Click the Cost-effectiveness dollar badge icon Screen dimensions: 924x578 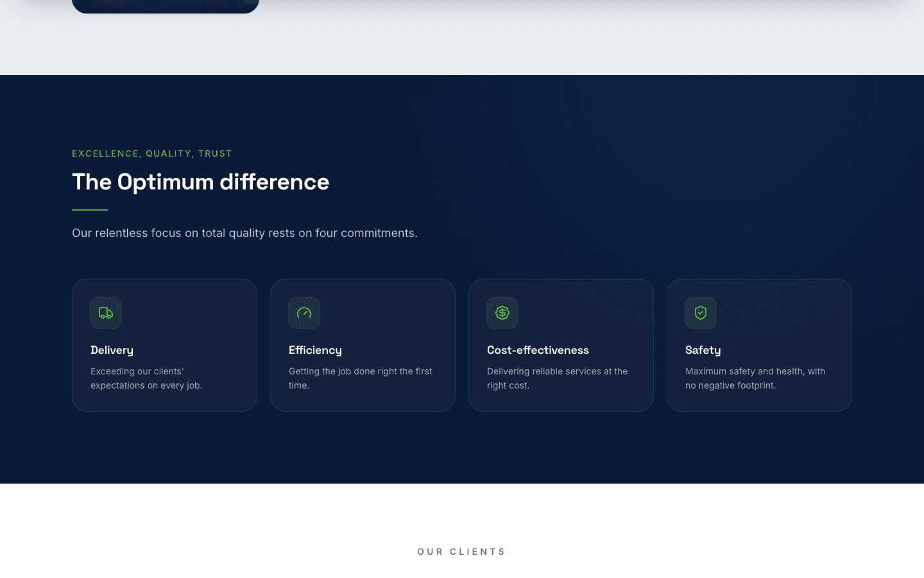(502, 313)
